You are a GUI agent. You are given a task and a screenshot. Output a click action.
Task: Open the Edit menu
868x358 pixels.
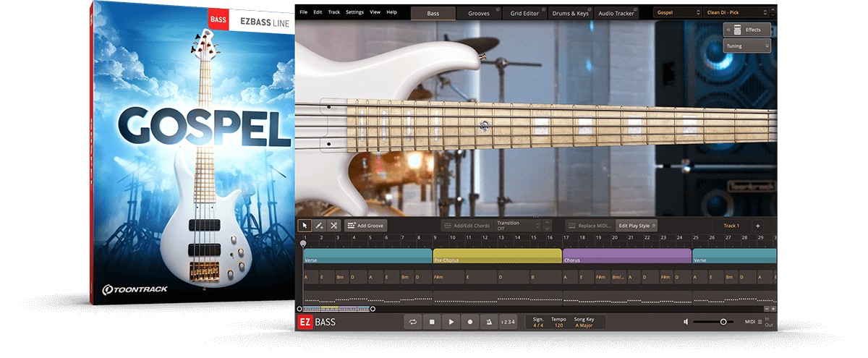318,12
